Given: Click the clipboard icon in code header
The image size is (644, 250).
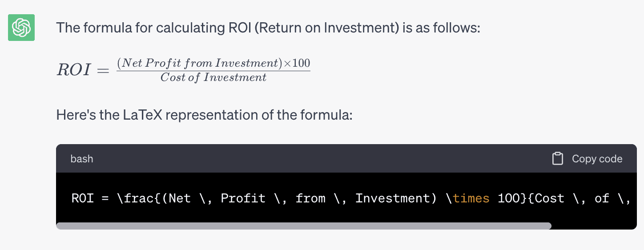Looking at the screenshot, I should [x=558, y=159].
